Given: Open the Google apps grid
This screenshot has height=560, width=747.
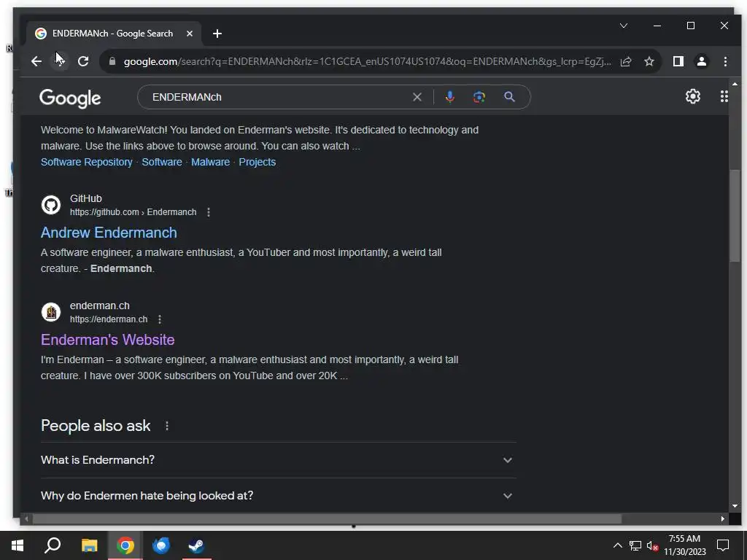Looking at the screenshot, I should pos(724,97).
